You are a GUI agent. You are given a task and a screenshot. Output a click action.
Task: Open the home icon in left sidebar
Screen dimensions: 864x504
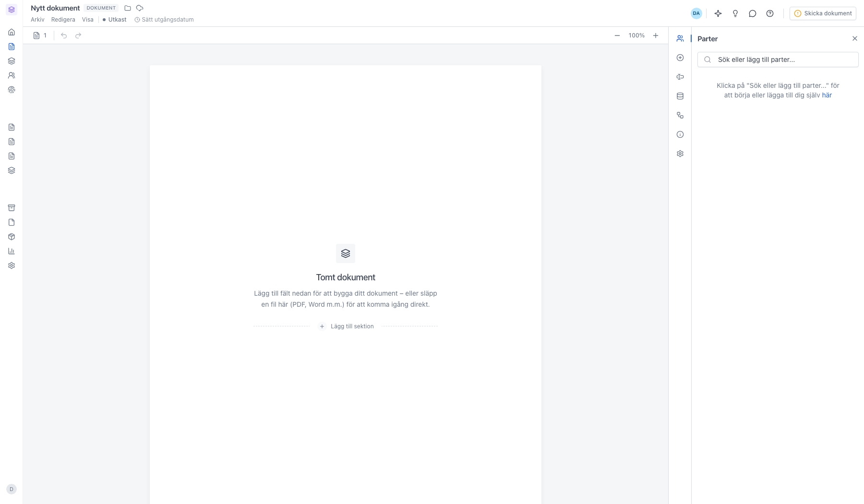pos(12,32)
